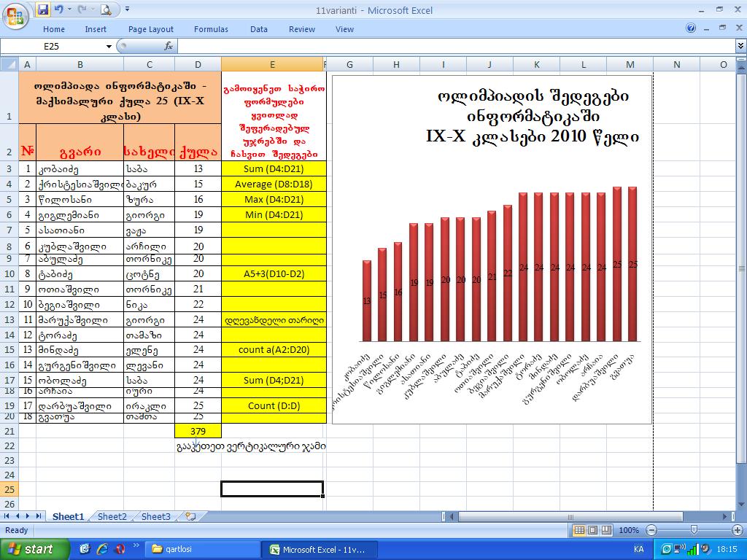Click the Insert Worksheet tab icon
This screenshot has height=560, width=747.
click(x=191, y=516)
